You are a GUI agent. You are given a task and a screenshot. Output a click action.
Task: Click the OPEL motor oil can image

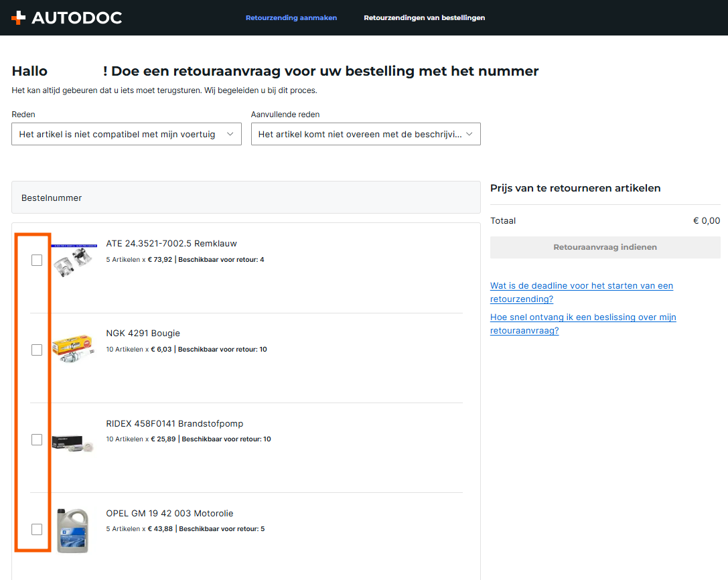click(x=72, y=530)
